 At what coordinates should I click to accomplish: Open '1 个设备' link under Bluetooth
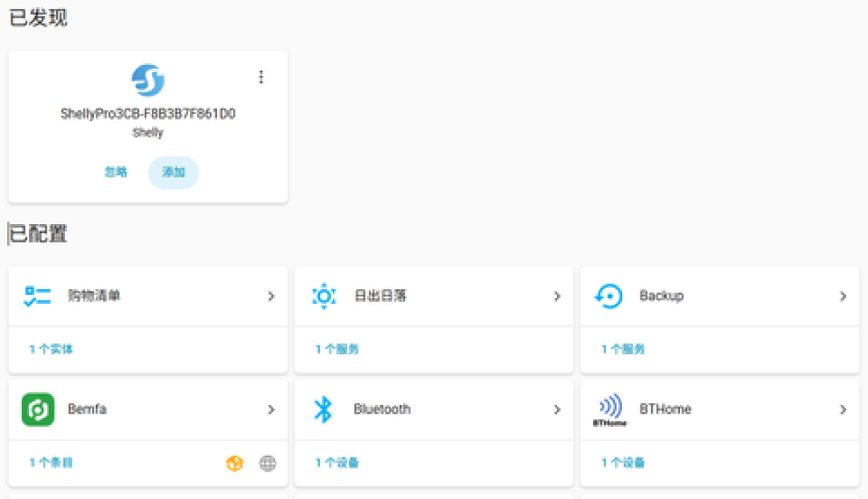click(337, 463)
